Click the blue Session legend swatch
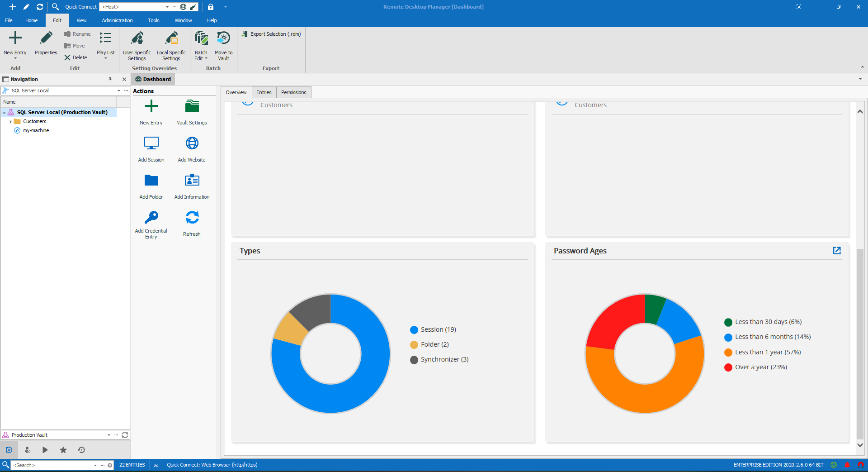 pos(414,330)
